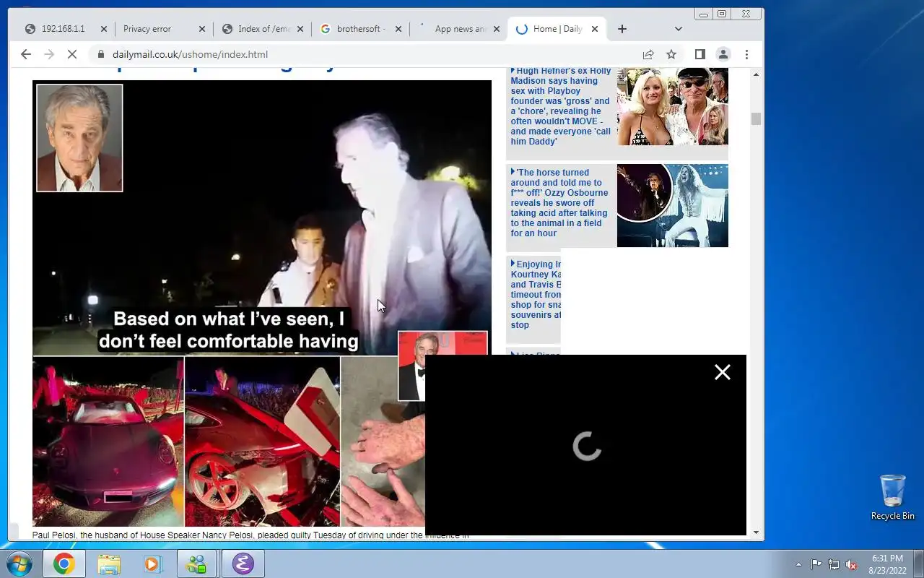Open clock showing 6:31 PM
Screen dimensions: 924x578
tap(887, 564)
